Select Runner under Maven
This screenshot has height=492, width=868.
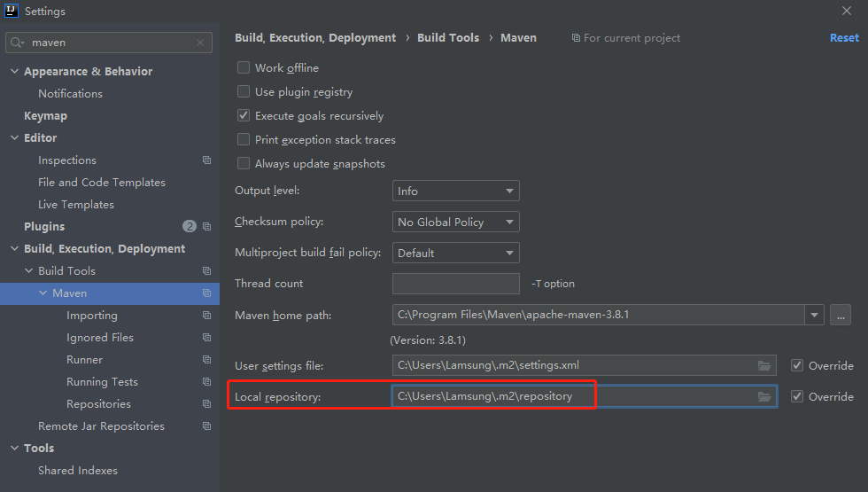coord(85,360)
